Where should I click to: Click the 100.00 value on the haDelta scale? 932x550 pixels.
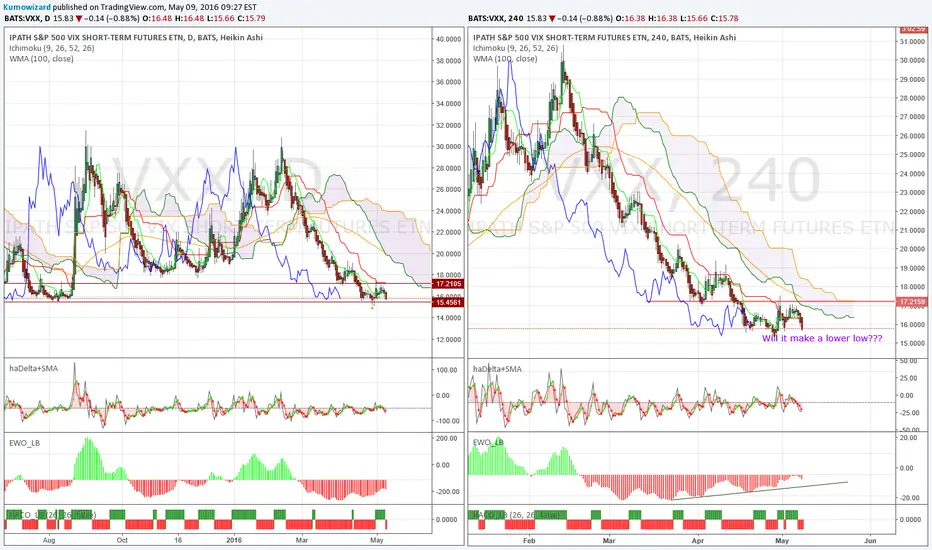(x=446, y=370)
